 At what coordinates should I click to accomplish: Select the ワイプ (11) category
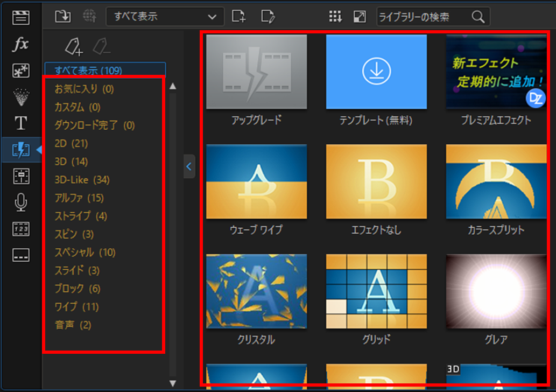[76, 306]
